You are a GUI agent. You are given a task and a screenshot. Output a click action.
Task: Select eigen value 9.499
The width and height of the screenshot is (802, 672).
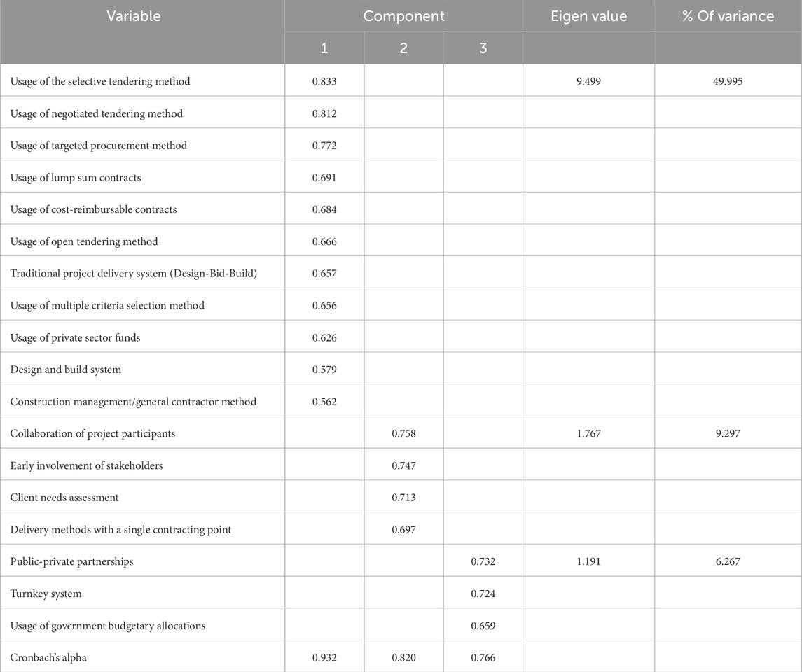tap(588, 81)
